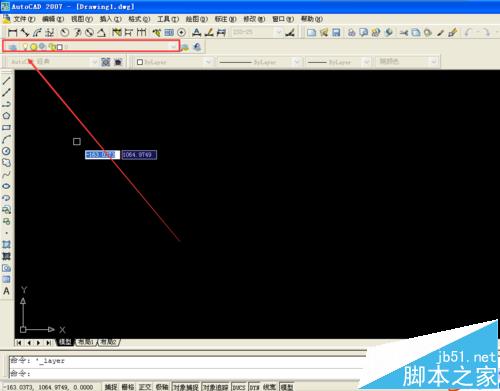The height and width of the screenshot is (391, 500).
Task: Click the coordinate readout in status bar
Action: [x=49, y=387]
